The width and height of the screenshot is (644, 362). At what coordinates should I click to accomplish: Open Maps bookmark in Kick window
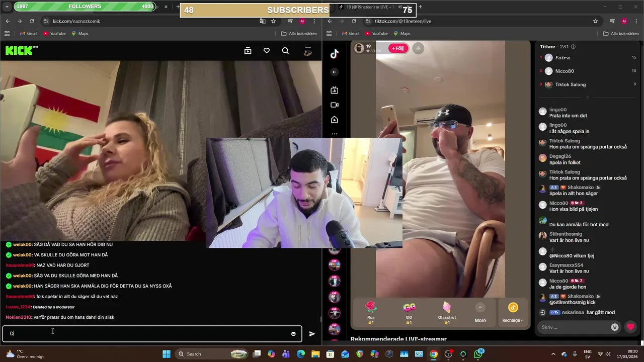pyautogui.click(x=79, y=34)
